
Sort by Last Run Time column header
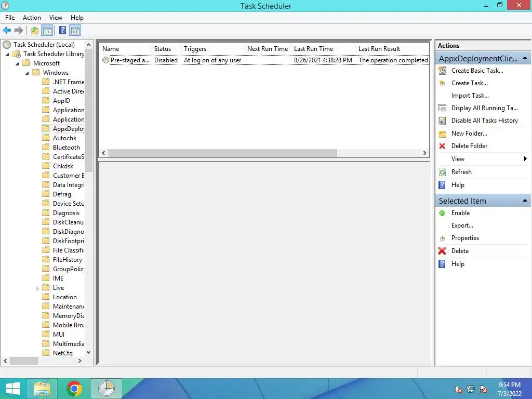pyautogui.click(x=324, y=49)
